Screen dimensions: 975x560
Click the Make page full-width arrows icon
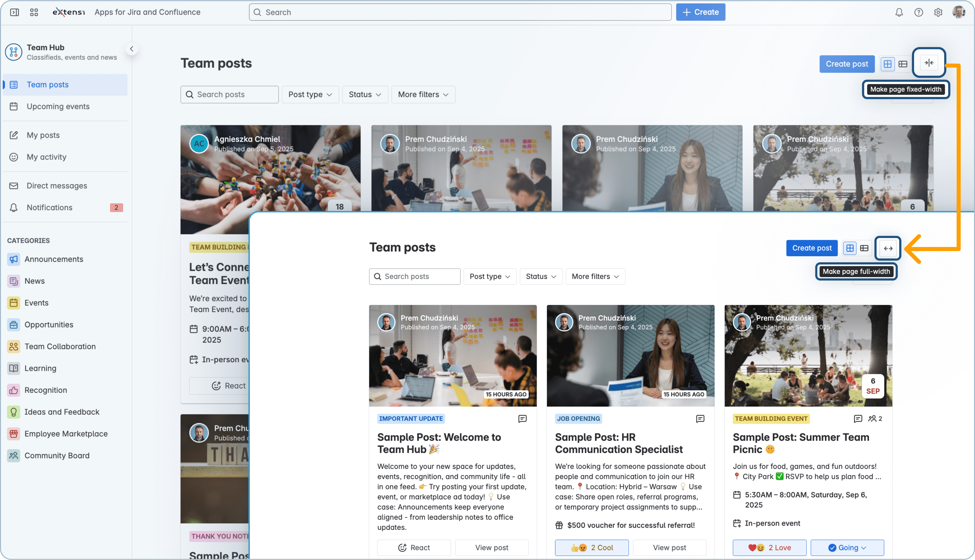[888, 248]
